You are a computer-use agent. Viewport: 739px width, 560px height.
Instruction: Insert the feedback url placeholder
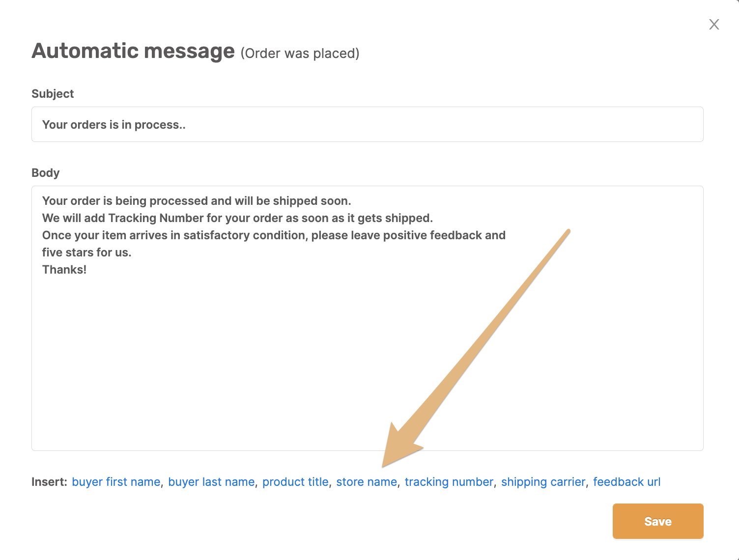coord(627,482)
